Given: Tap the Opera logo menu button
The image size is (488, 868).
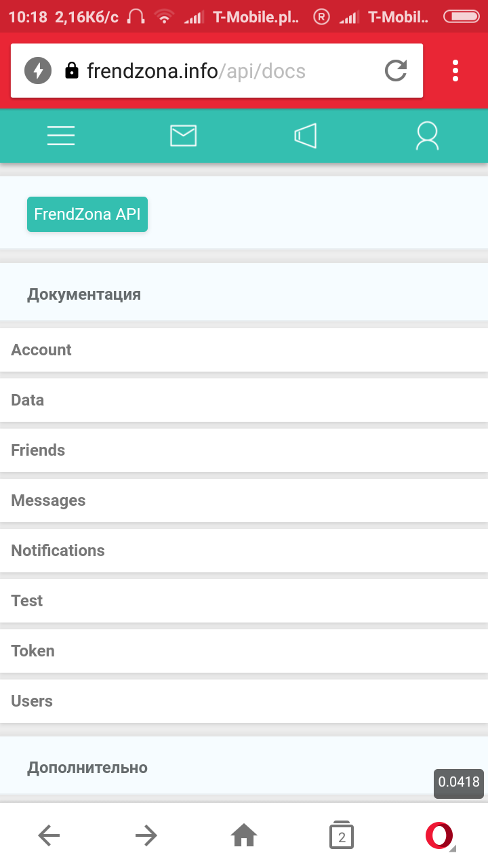Looking at the screenshot, I should point(439,835).
